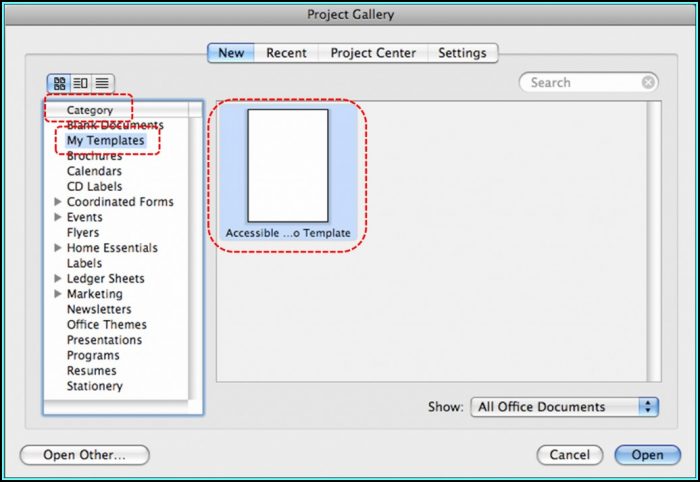This screenshot has width=700, height=482.
Task: Click the Open Other button
Action: click(x=85, y=455)
